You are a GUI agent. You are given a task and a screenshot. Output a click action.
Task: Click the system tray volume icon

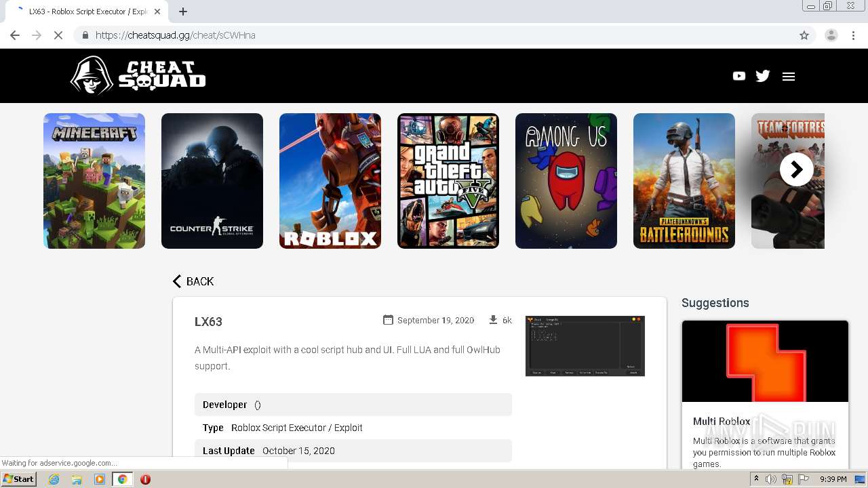(x=771, y=479)
